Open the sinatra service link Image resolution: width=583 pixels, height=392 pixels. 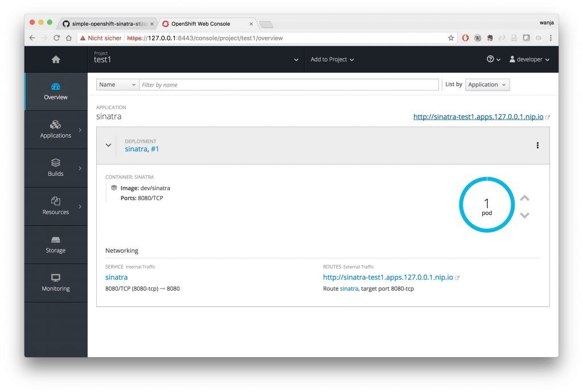(116, 277)
